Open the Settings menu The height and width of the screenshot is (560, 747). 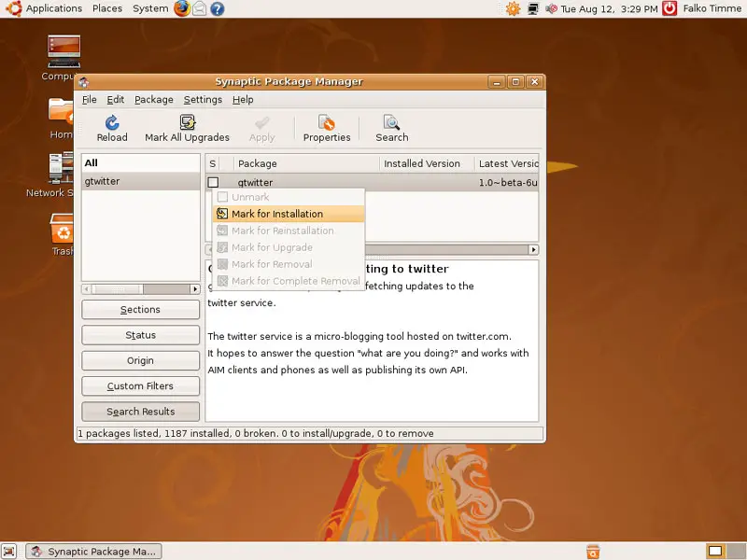[x=203, y=100]
